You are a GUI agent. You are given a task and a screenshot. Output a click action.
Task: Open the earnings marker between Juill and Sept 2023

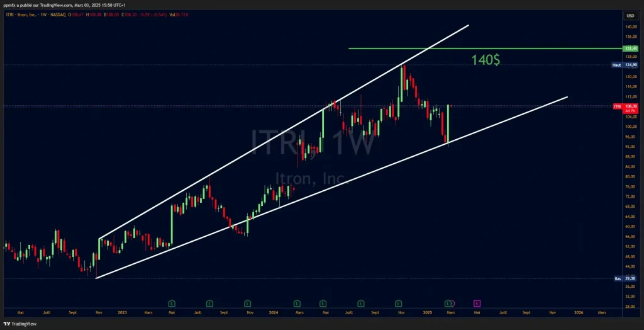click(x=209, y=304)
